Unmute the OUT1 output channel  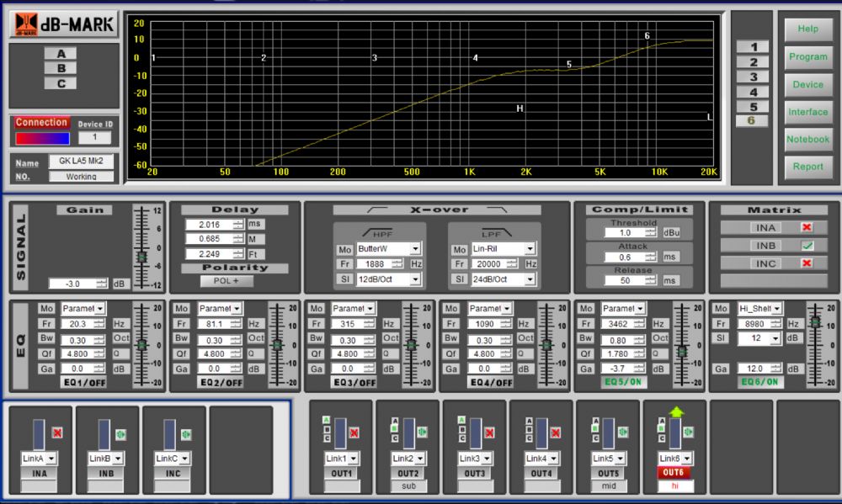tap(354, 432)
